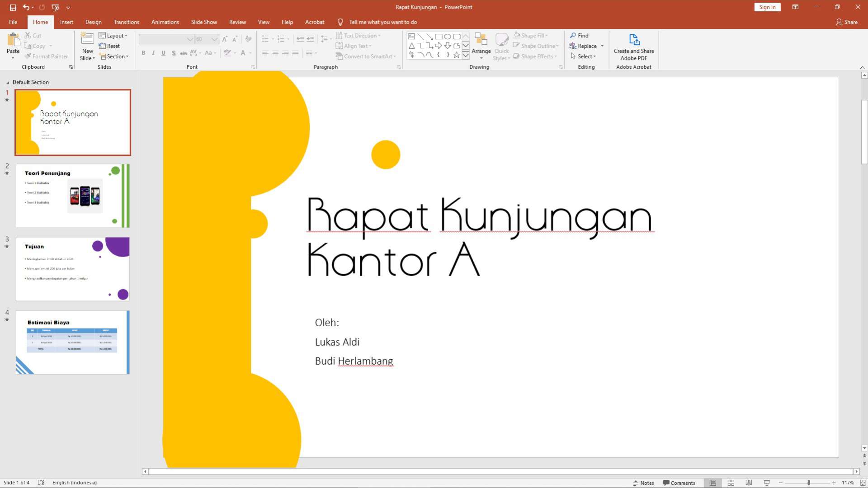Click the Sign in button
The height and width of the screenshot is (488, 868).
pyautogui.click(x=767, y=7)
